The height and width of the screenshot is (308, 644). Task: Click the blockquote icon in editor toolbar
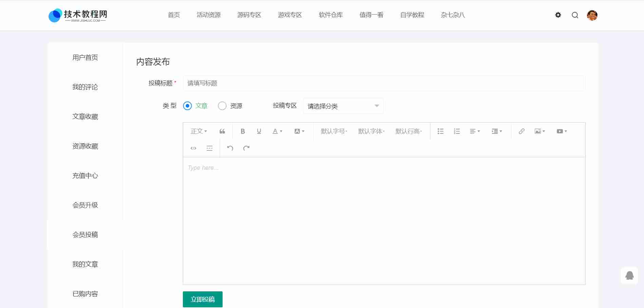[x=222, y=131]
